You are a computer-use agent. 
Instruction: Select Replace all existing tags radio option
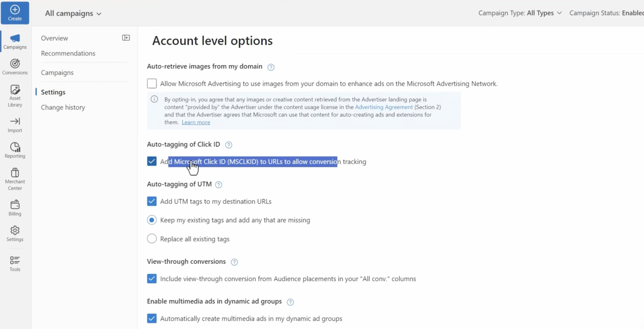click(152, 239)
